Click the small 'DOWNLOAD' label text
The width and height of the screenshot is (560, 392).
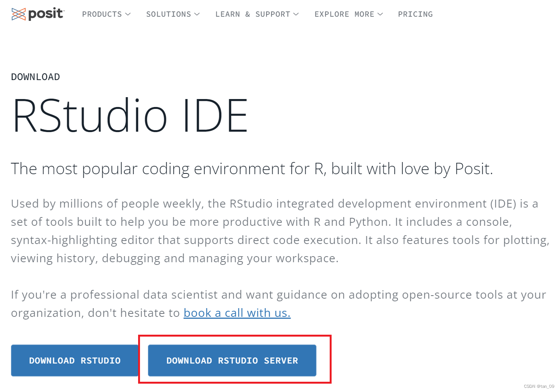(x=36, y=77)
